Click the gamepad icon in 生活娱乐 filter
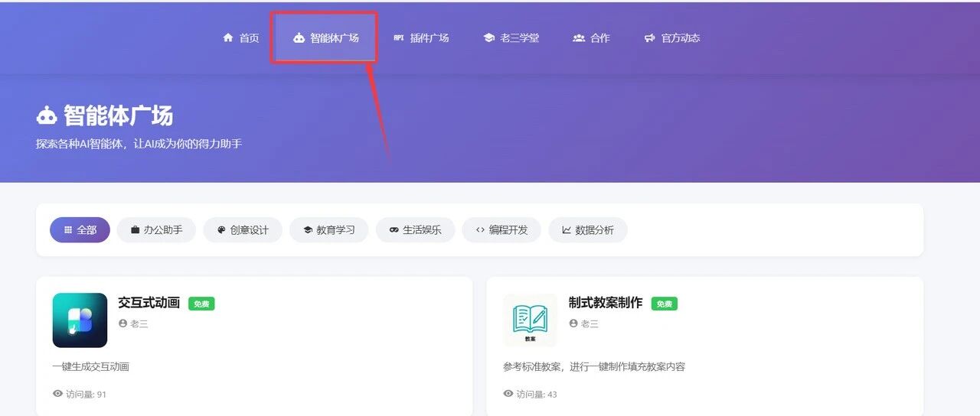The image size is (980, 416). point(394,229)
